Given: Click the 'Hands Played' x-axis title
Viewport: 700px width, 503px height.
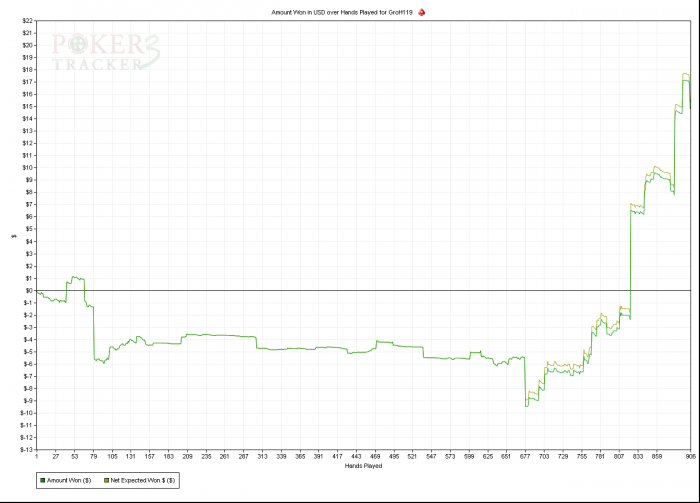Looking at the screenshot, I should (x=363, y=466).
